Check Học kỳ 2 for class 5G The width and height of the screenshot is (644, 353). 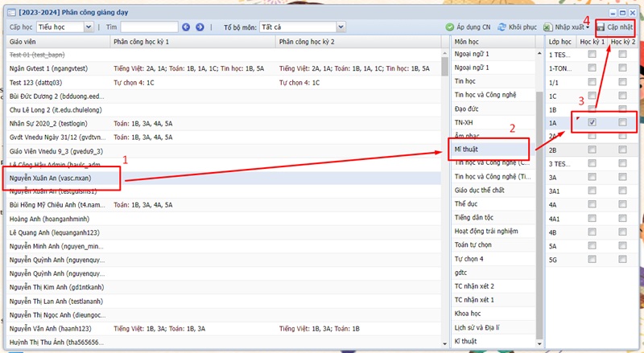click(x=622, y=259)
